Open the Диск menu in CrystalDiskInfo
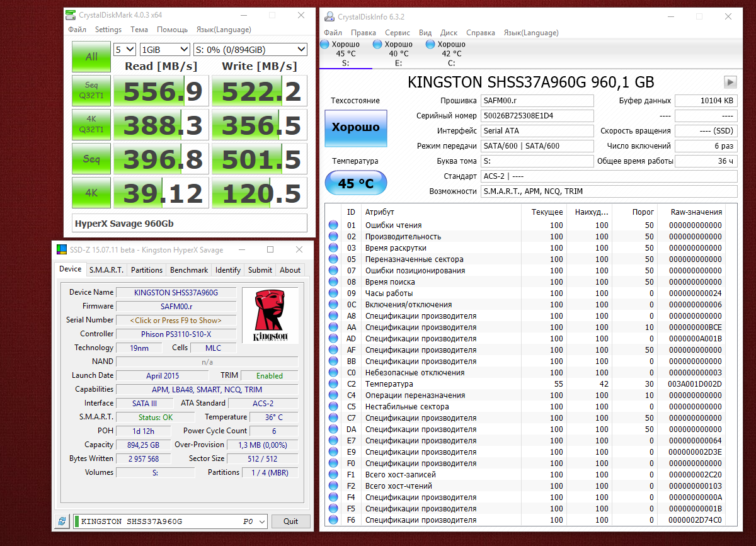Screen dimensions: 756x546 pos(449,33)
